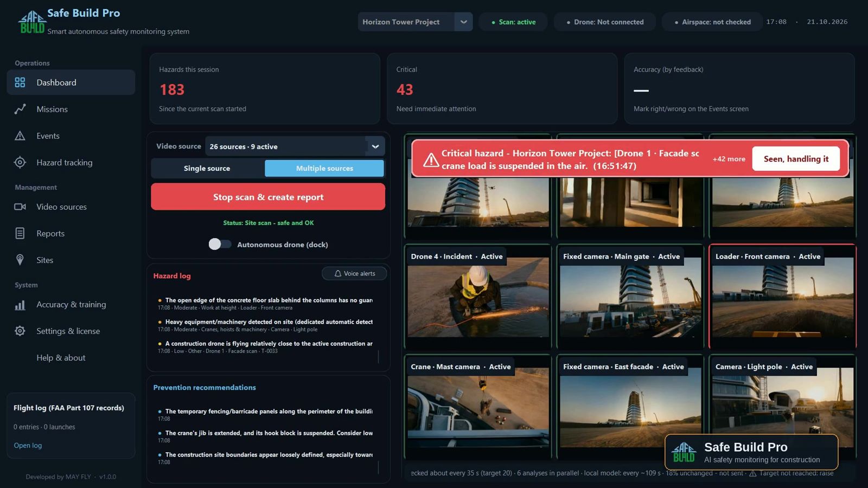This screenshot has height=488, width=868.
Task: Open Drone 4 · Incident video feed
Action: 478,296
